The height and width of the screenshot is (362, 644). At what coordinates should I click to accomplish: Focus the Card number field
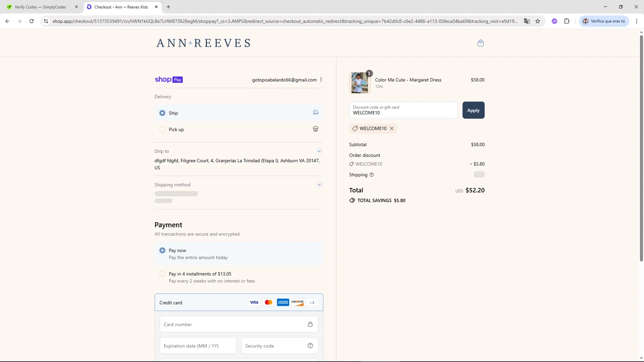point(239,324)
